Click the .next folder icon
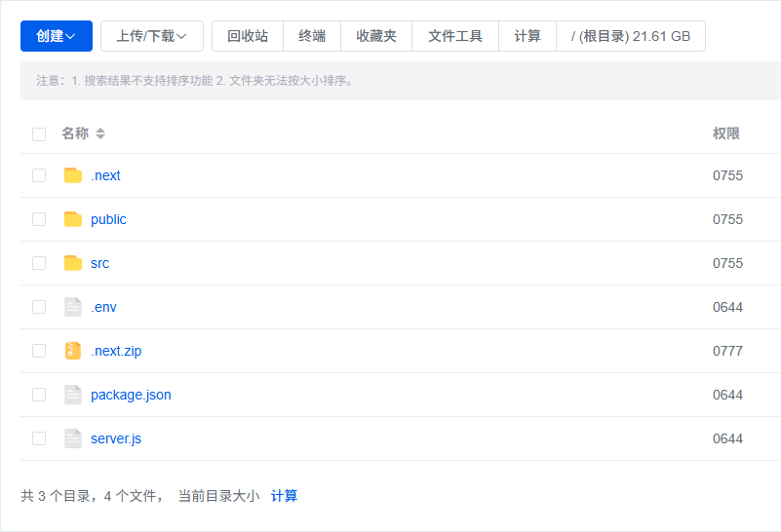Viewport: 781px width, 532px height. coord(73,175)
